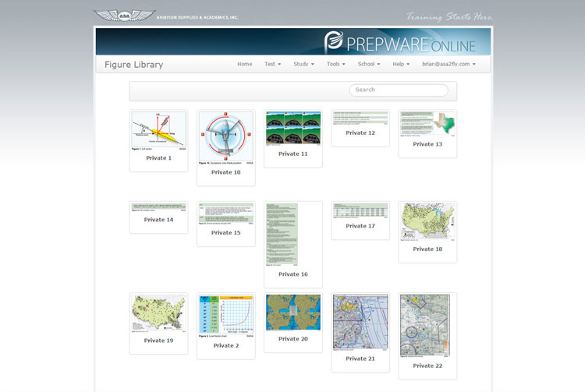585x392 pixels.
Task: View the Private 18 US map figure
Action: click(427, 222)
